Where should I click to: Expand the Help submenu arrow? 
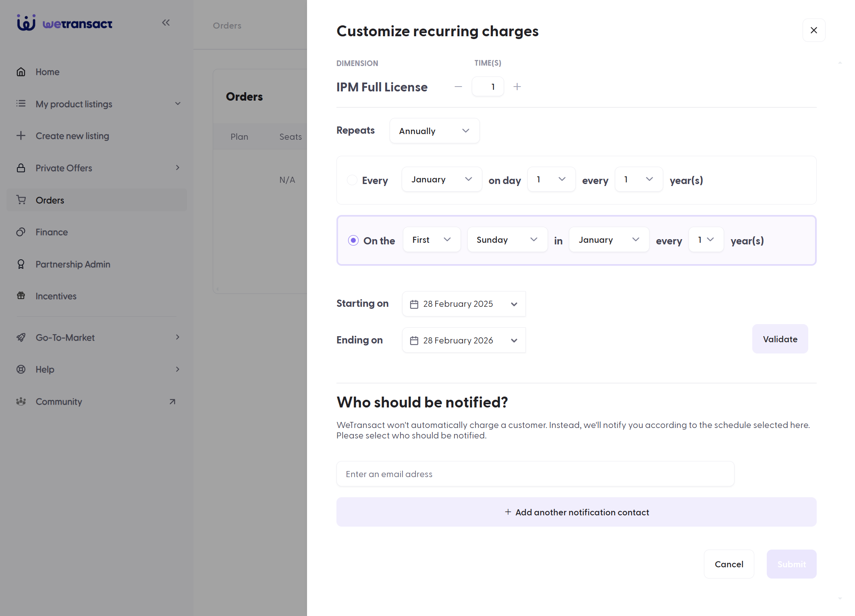click(178, 369)
